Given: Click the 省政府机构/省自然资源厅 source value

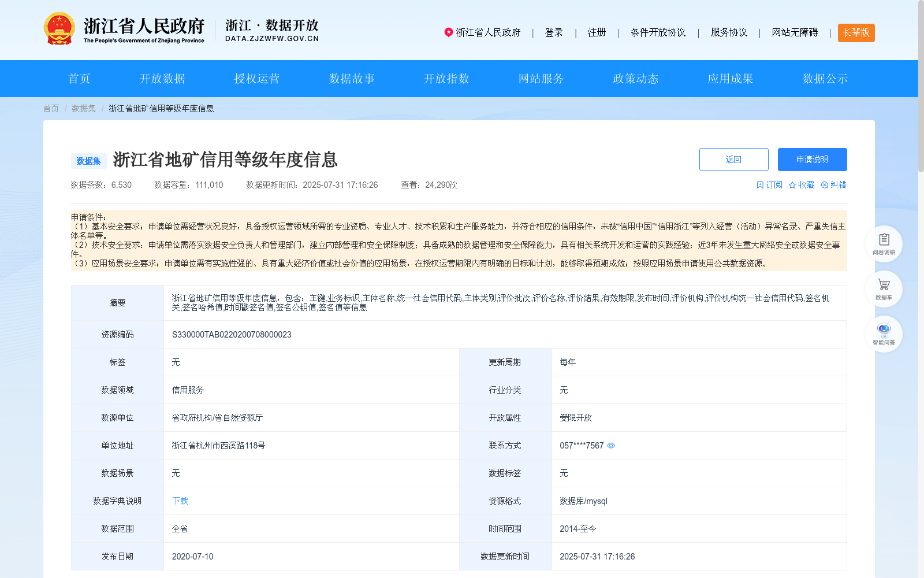Looking at the screenshot, I should 217,418.
